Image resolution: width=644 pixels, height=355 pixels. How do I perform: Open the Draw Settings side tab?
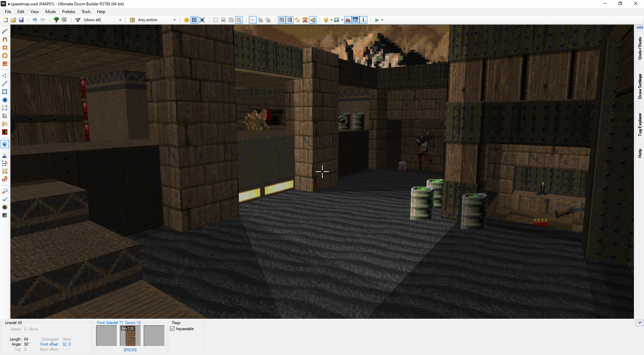pyautogui.click(x=640, y=86)
